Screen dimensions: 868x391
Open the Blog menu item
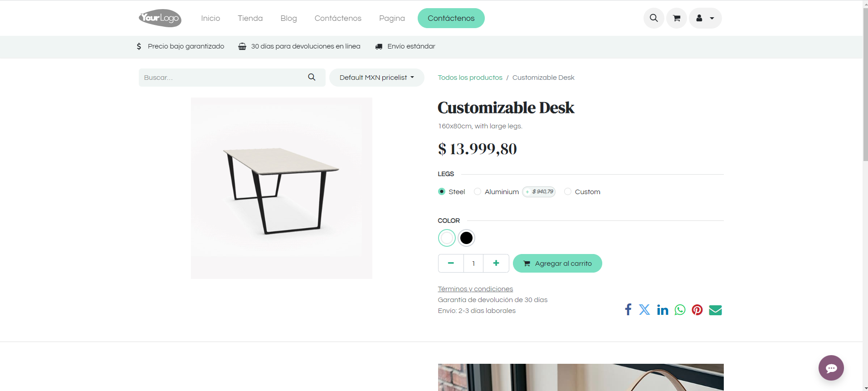(288, 18)
